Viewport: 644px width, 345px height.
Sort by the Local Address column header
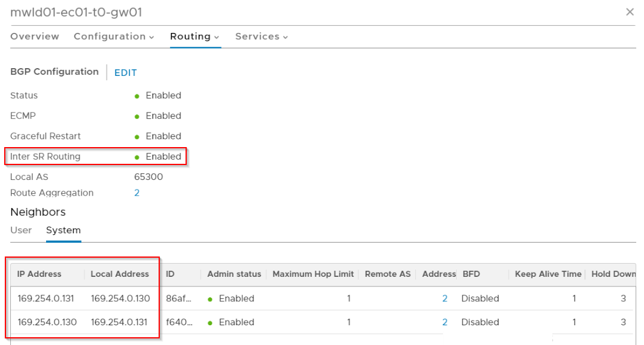click(x=120, y=274)
